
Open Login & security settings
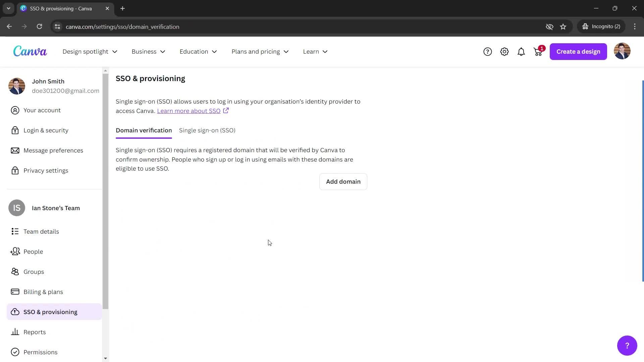[x=54, y=130]
